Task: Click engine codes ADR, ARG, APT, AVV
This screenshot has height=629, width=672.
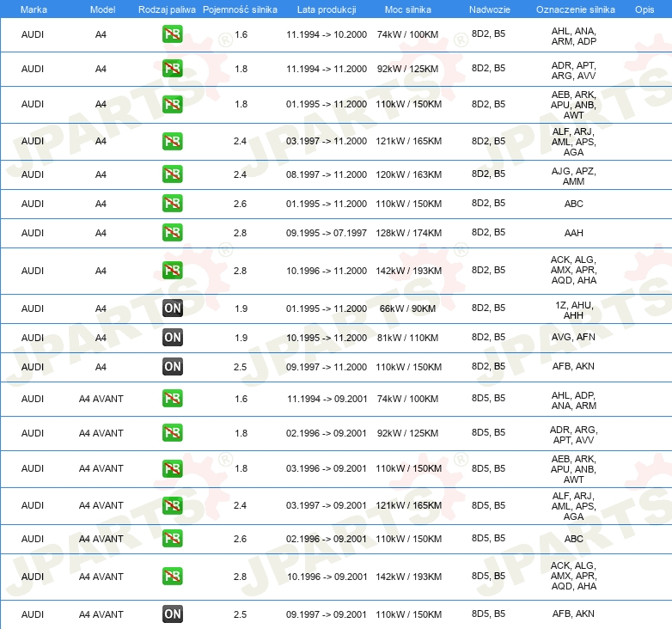Action: [574, 435]
